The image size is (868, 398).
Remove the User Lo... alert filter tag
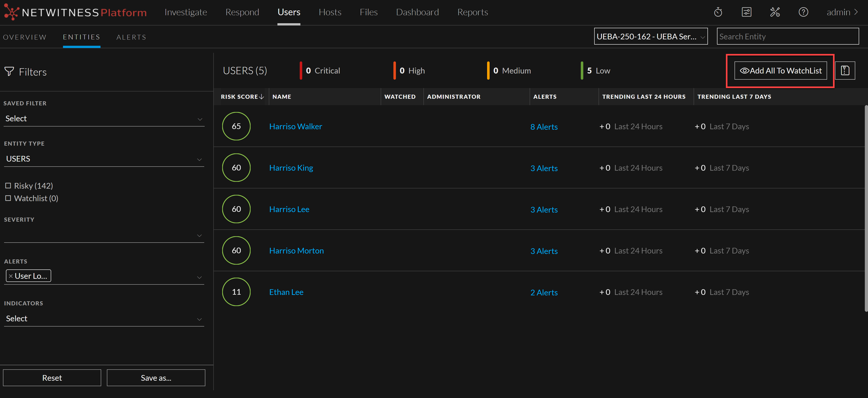[x=11, y=276]
